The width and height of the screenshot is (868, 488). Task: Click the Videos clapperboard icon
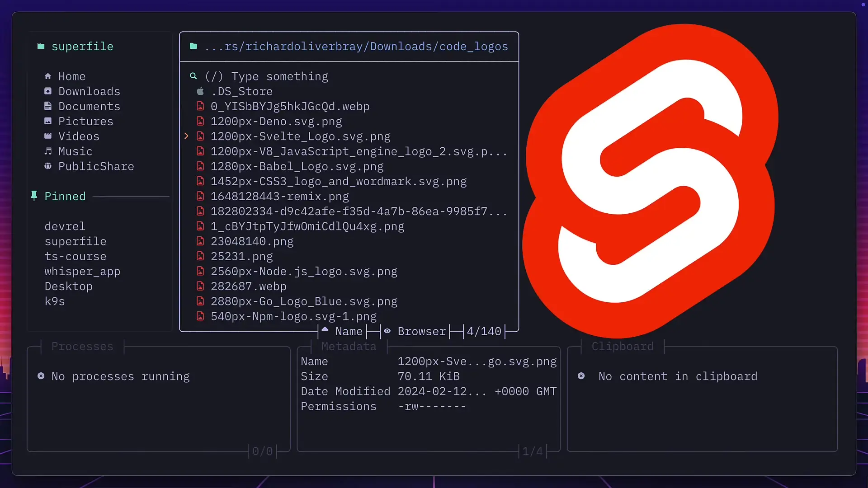[x=48, y=136]
